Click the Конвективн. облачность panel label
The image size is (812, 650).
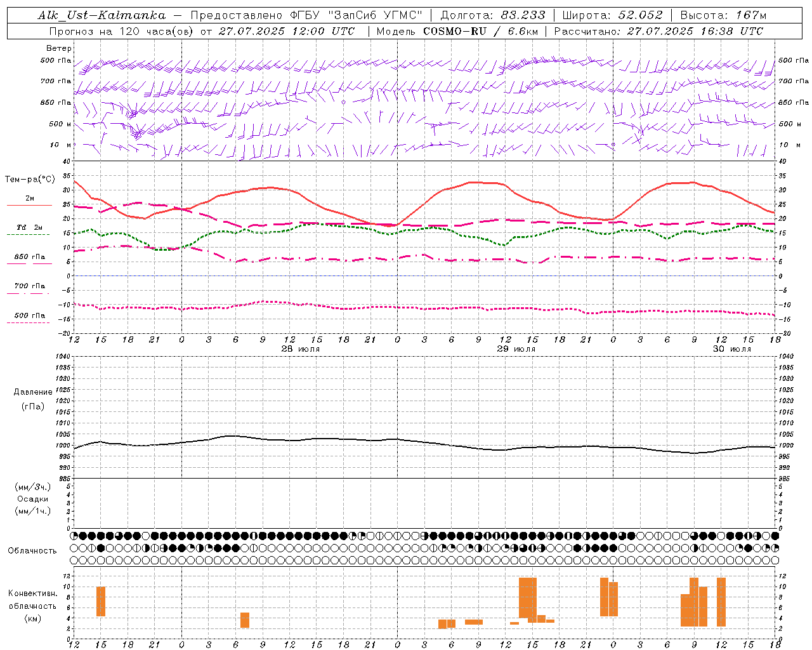32,600
